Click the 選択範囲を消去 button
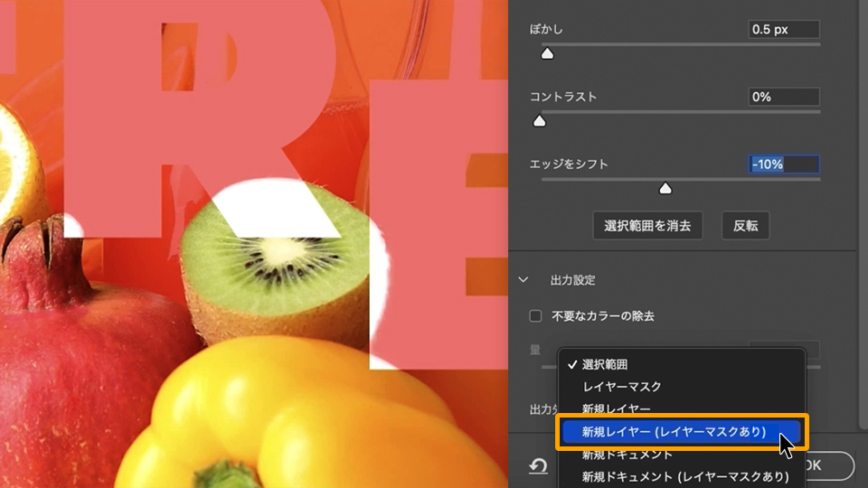Screen dimensions: 868x488 [x=647, y=226]
